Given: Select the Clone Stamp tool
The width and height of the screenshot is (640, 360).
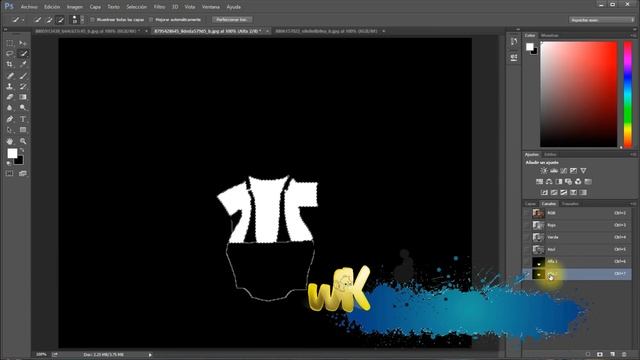Looking at the screenshot, I should click(x=10, y=86).
